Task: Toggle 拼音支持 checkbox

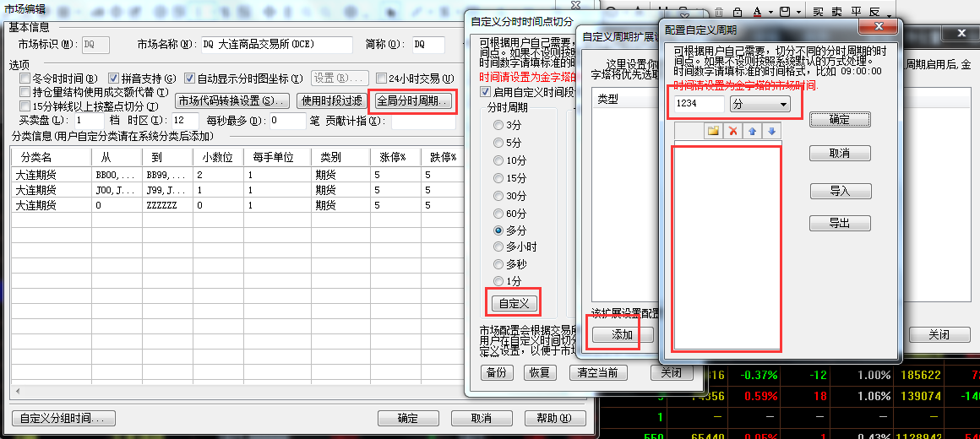Action: (x=114, y=79)
